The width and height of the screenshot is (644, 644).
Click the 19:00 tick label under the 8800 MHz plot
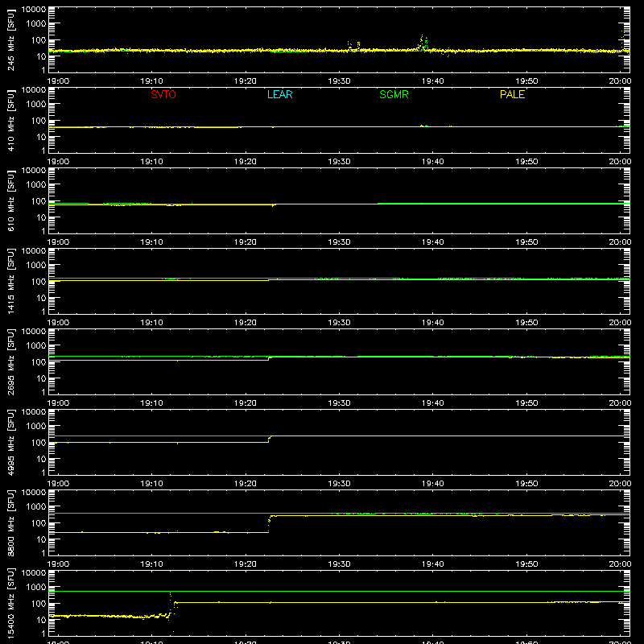coord(58,564)
